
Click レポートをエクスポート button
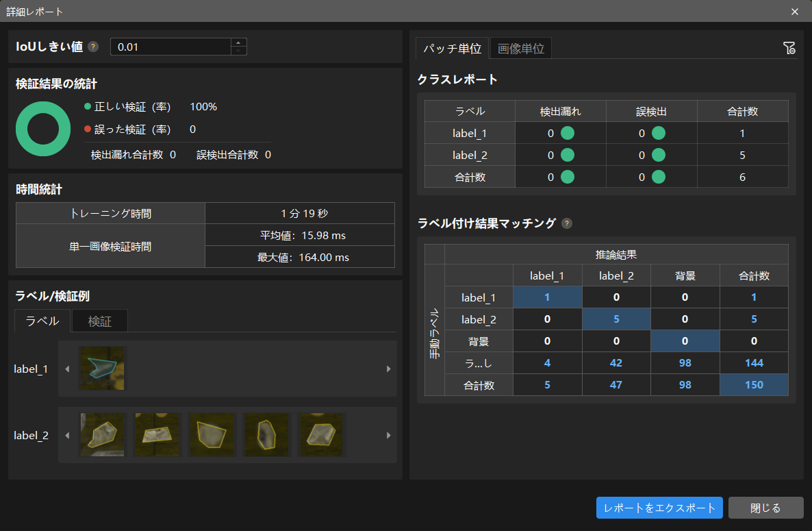pos(659,508)
